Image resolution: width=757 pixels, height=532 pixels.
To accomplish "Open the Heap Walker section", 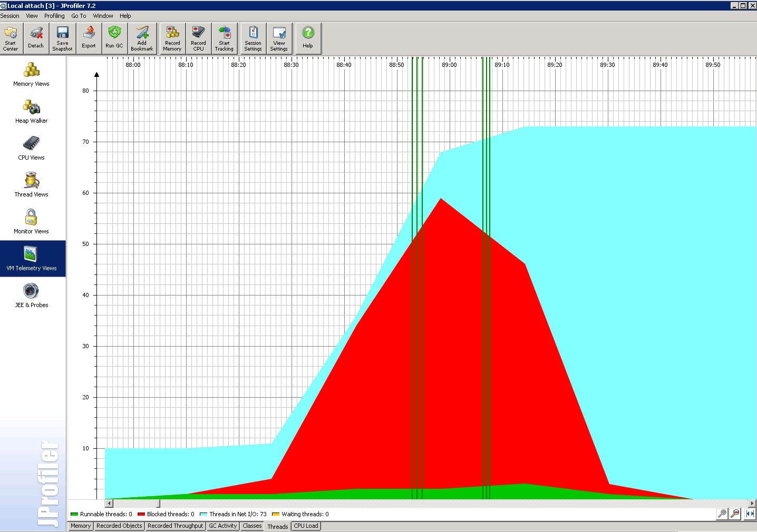I will [32, 111].
